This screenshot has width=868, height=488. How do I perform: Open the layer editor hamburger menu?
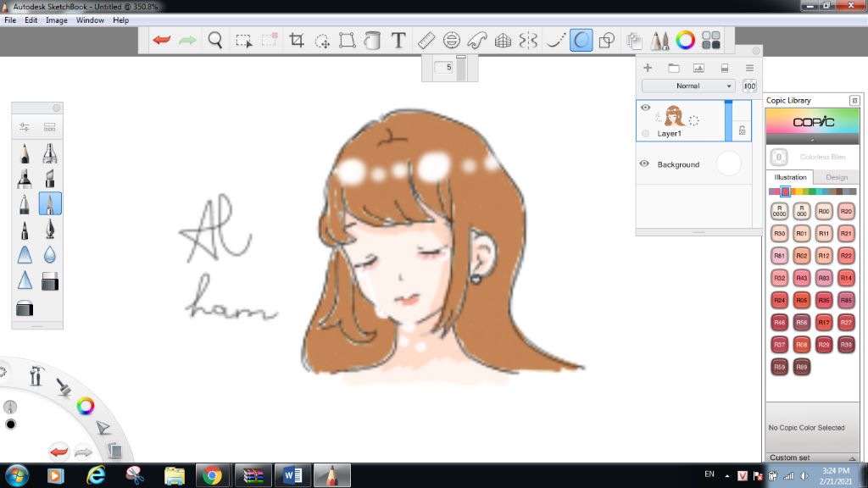tap(749, 68)
